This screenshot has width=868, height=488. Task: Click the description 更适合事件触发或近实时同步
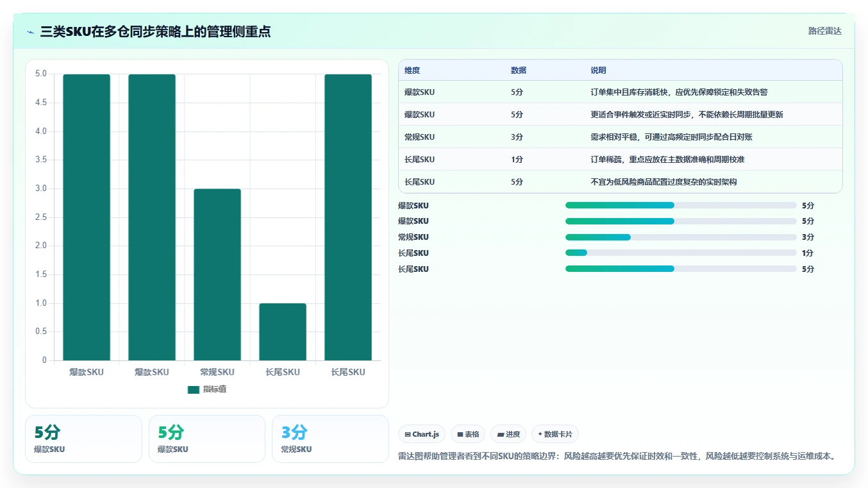click(687, 115)
